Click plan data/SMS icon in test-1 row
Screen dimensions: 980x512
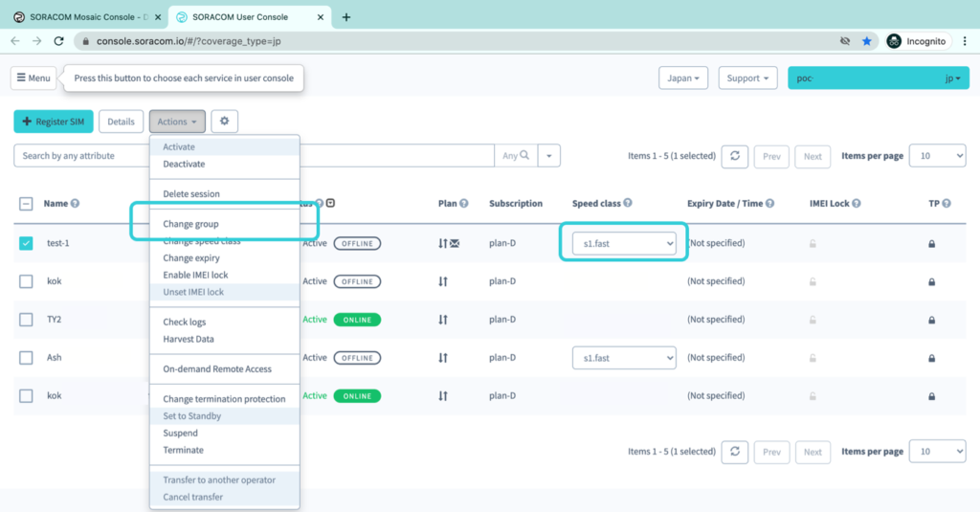click(449, 243)
